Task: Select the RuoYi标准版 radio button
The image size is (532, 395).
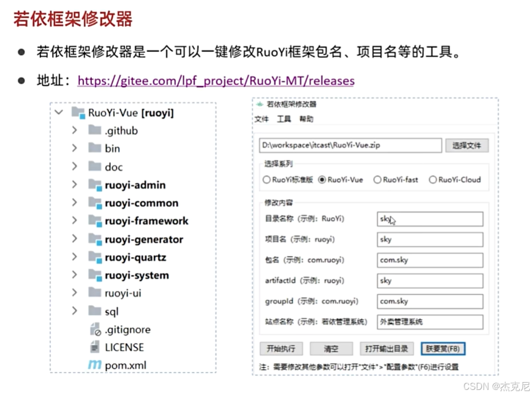Action: point(267,179)
